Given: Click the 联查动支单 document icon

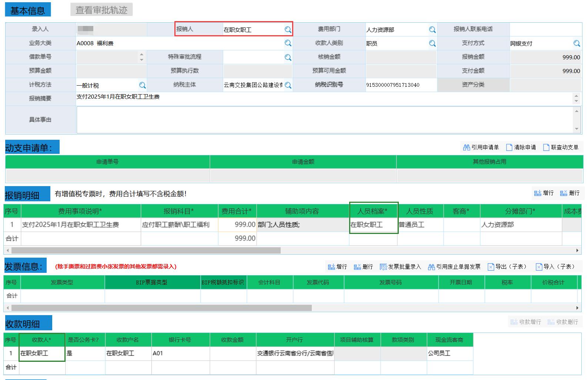Looking at the screenshot, I should (x=546, y=148).
